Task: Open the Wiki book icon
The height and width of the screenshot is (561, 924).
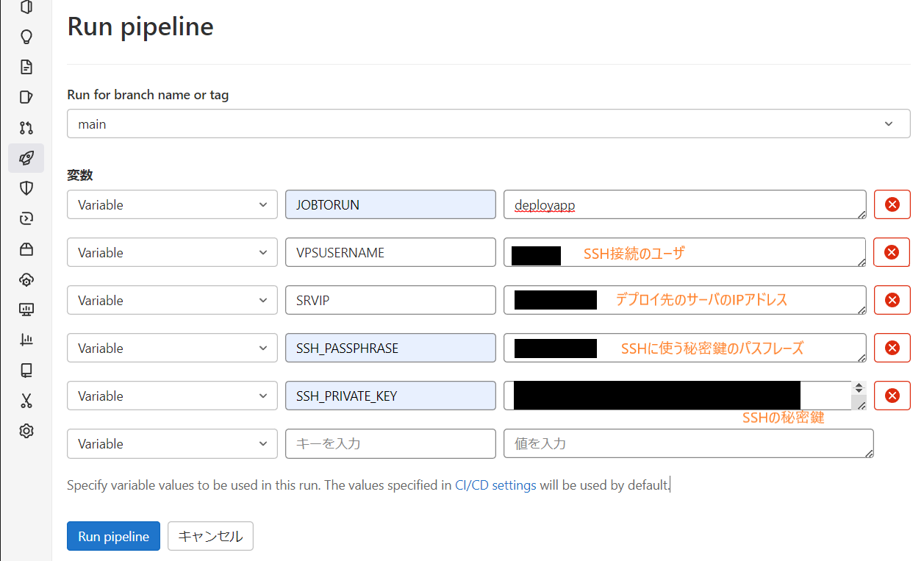Action: (x=26, y=370)
